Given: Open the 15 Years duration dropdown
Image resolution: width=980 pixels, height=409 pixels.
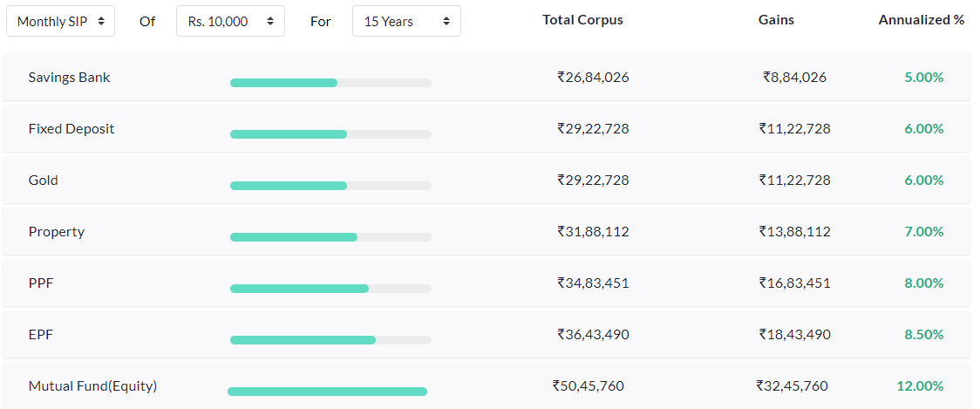Looking at the screenshot, I should click(x=406, y=21).
